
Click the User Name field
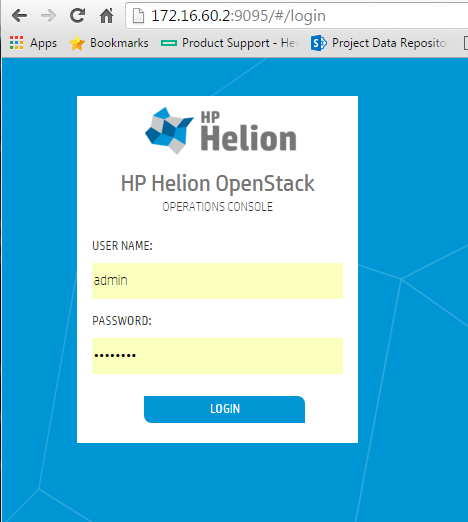pos(217,281)
